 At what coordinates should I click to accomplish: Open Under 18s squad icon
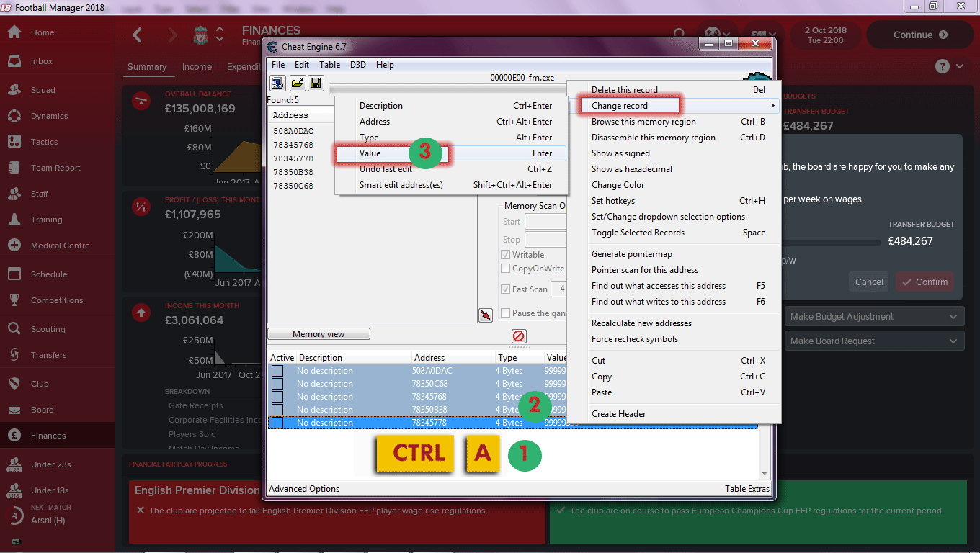click(x=14, y=490)
